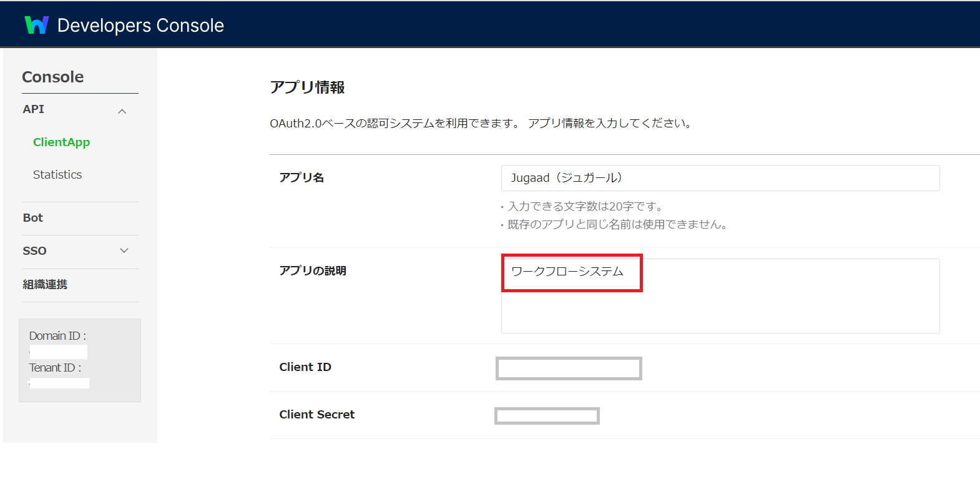Click the Client Secret value field
Viewport: 980px width, 504px height.
point(547,416)
